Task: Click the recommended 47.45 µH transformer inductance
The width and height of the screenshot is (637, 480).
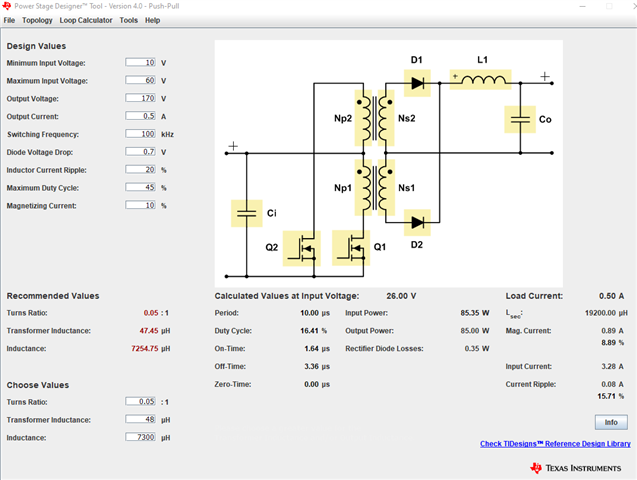Action: coord(149,331)
